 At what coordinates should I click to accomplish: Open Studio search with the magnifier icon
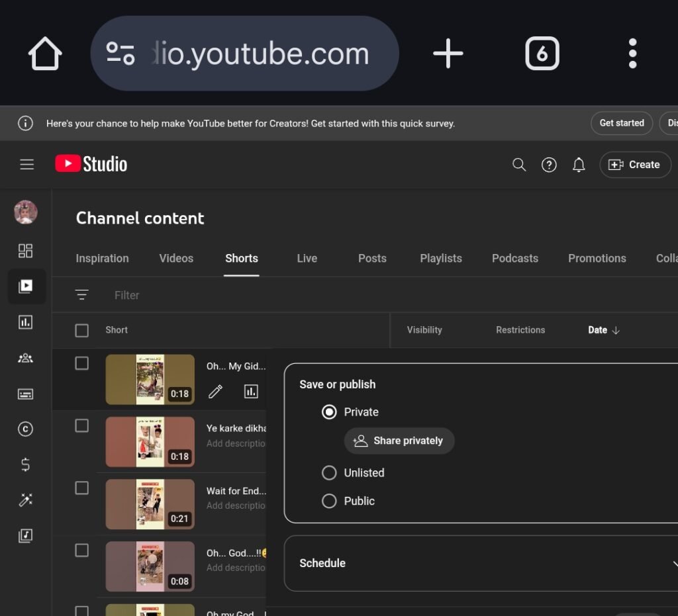pos(519,164)
